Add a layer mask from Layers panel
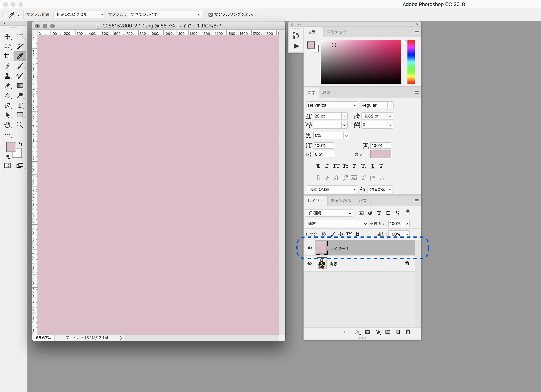 pos(367,332)
